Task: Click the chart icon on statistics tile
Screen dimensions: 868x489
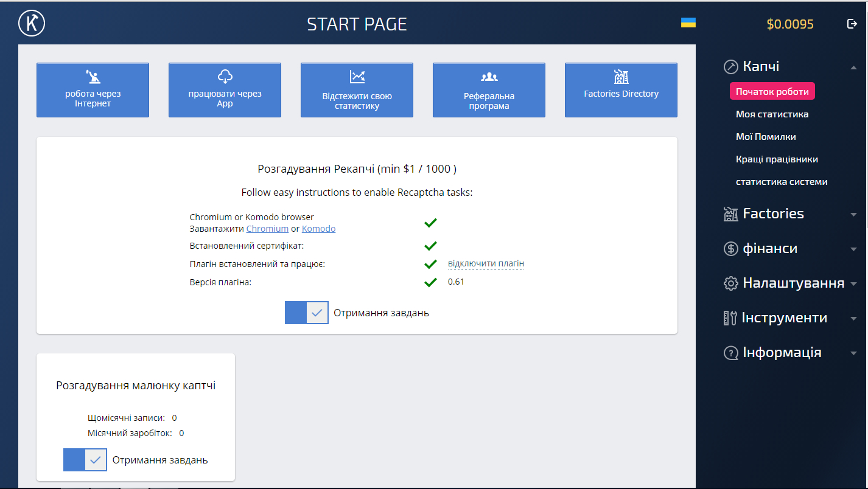Action: point(357,77)
